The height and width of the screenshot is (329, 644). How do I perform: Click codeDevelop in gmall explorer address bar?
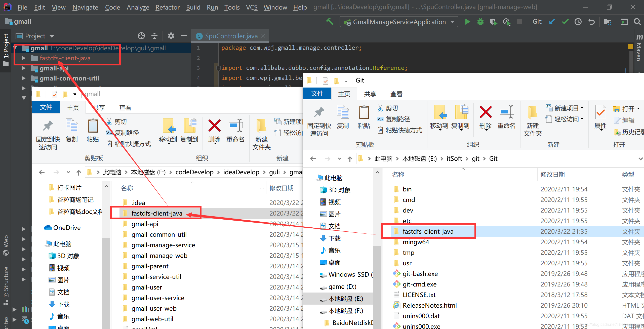[x=194, y=172]
